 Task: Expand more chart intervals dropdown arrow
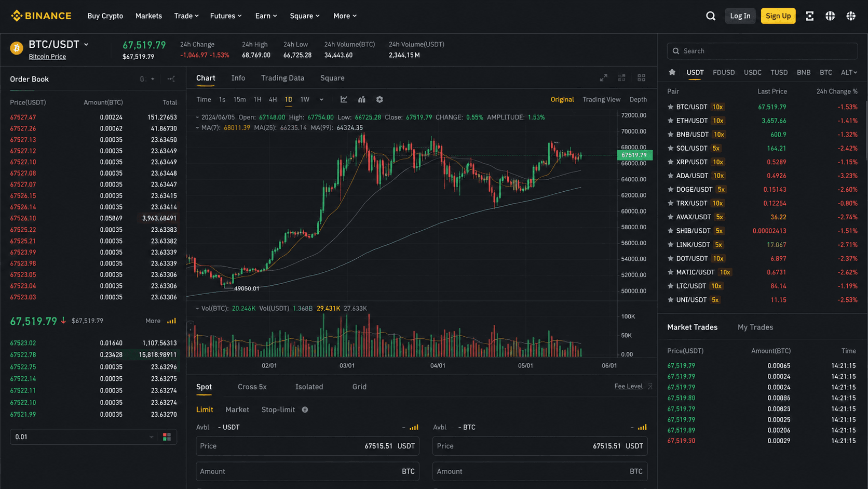pyautogui.click(x=321, y=99)
